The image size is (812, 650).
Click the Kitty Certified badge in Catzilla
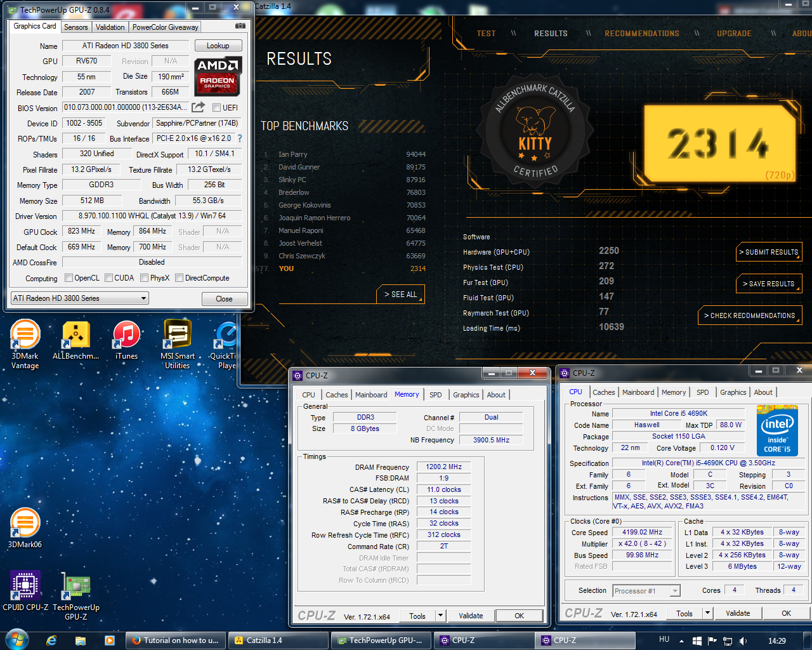click(535, 131)
